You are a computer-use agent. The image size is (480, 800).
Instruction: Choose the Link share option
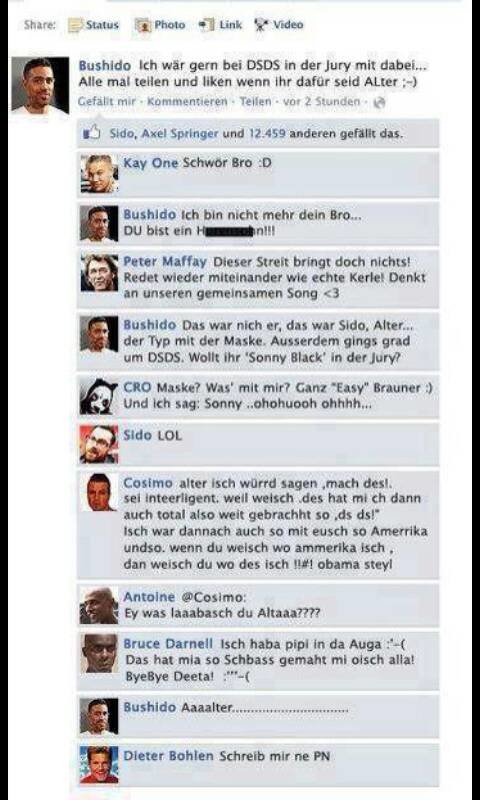click(x=220, y=25)
